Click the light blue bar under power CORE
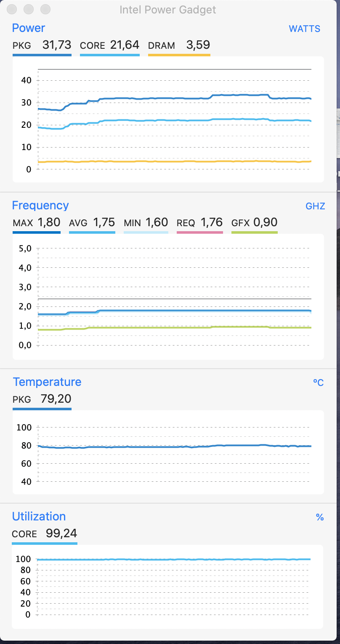Viewport: 340px width, 644px height. 109,55
